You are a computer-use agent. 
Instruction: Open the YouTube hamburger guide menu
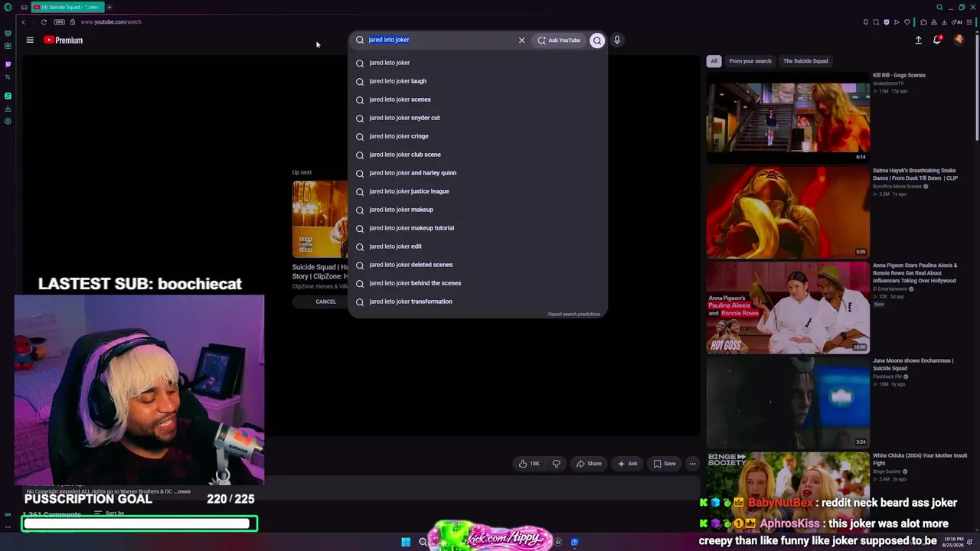coord(30,40)
